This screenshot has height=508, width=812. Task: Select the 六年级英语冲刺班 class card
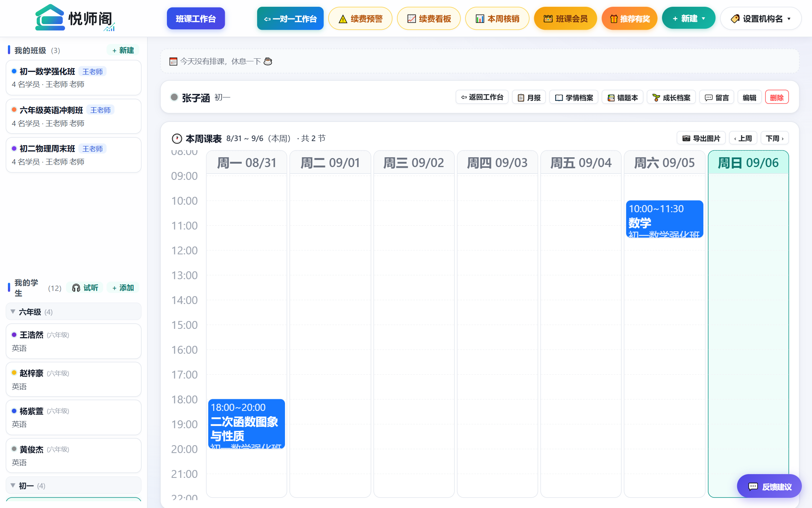coord(74,116)
